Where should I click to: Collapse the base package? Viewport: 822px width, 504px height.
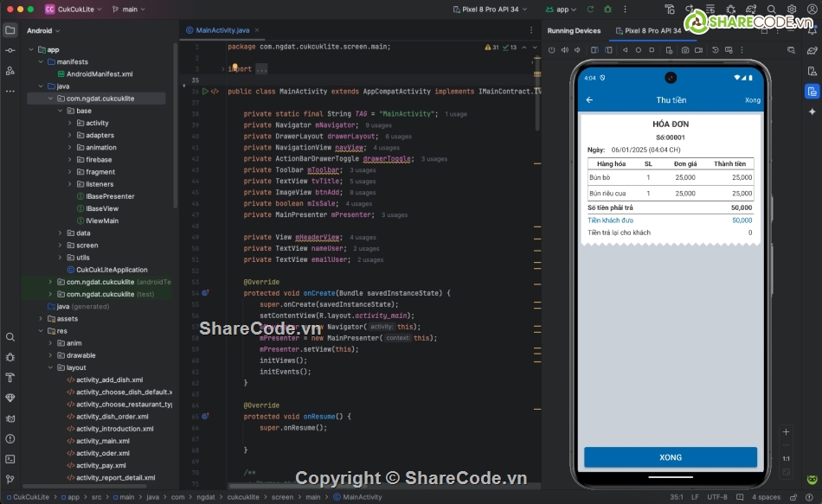pos(61,111)
